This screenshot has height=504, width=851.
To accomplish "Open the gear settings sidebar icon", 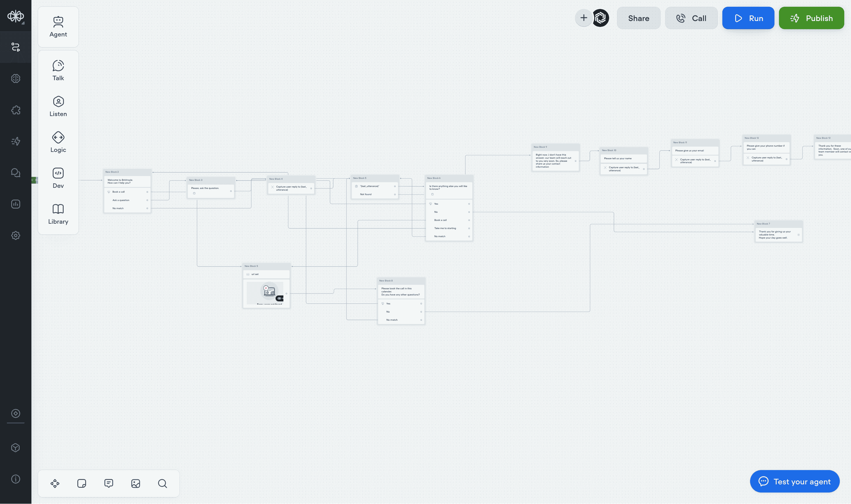I will coord(16,235).
